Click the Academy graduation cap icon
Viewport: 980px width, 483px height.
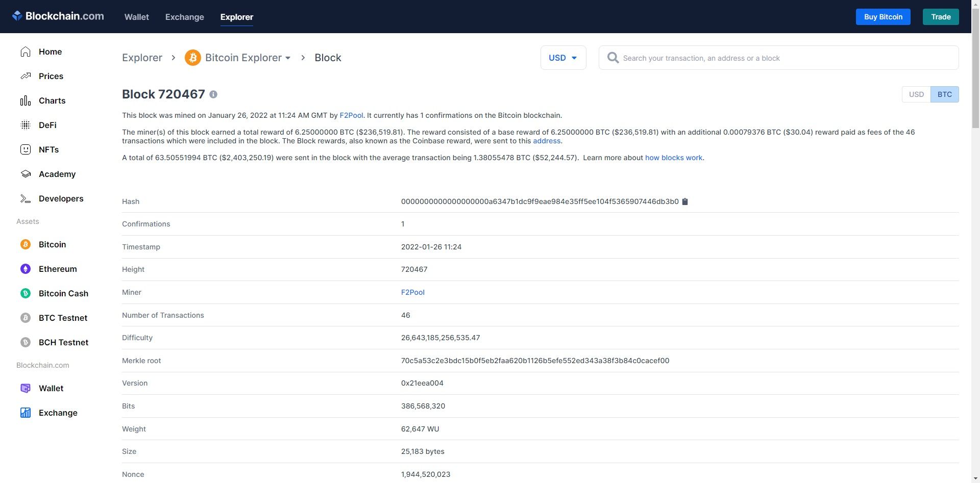point(26,174)
